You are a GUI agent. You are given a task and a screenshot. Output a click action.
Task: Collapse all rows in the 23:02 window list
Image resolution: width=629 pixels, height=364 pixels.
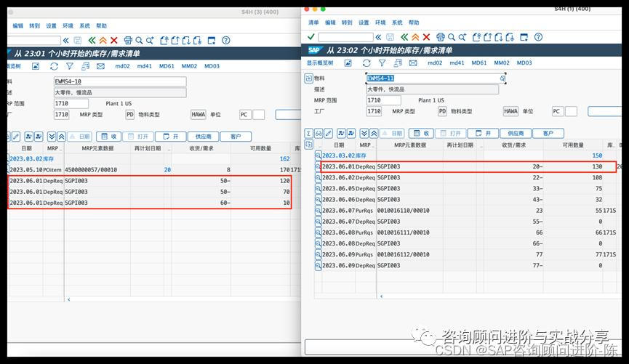pyautogui.click(x=374, y=133)
